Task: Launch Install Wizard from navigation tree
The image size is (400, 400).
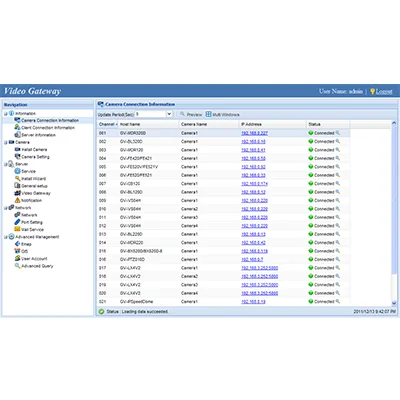Action: click(33, 179)
